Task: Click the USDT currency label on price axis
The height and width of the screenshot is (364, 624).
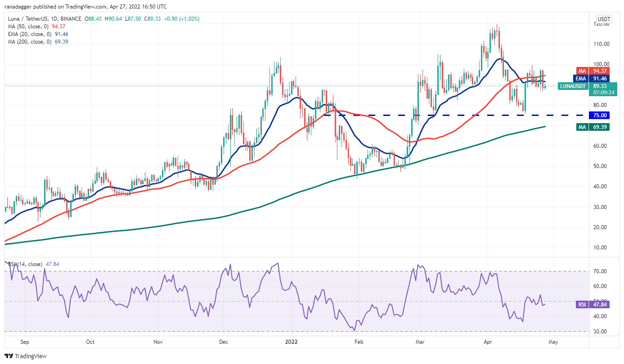Action: tap(602, 19)
